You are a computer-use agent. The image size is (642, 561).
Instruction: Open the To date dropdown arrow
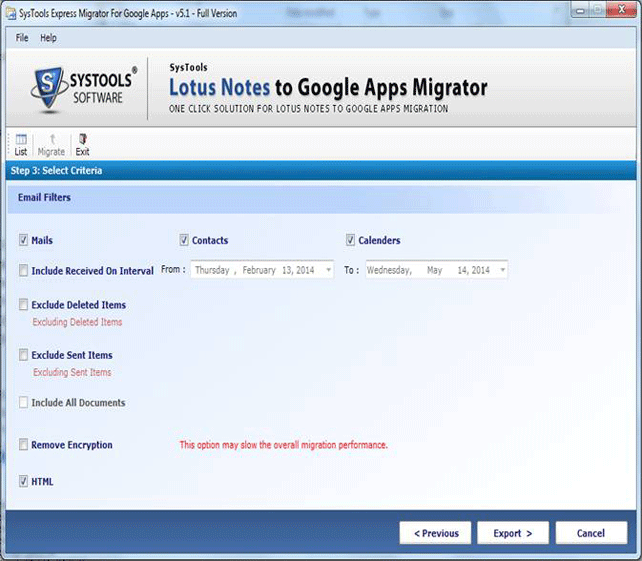[x=502, y=270]
